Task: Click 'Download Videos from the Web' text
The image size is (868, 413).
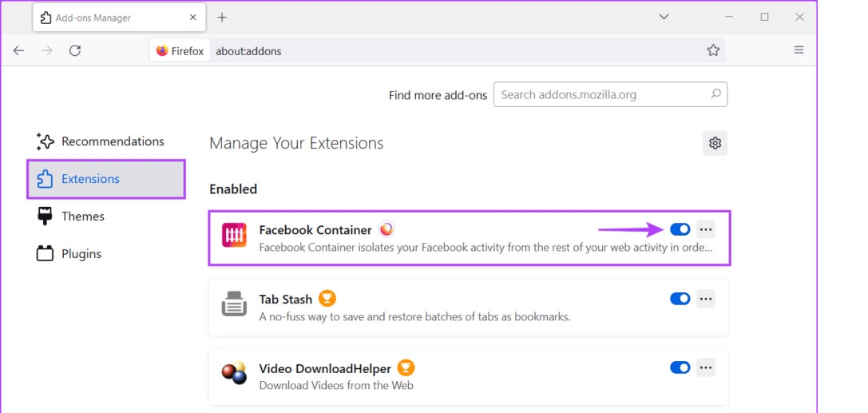Action: coord(336,385)
